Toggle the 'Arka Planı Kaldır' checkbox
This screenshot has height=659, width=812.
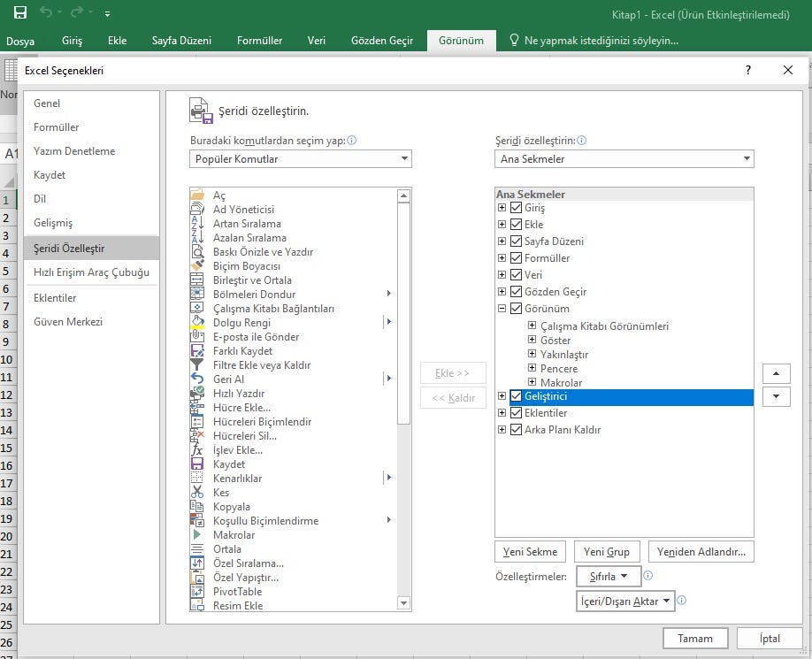[516, 430]
